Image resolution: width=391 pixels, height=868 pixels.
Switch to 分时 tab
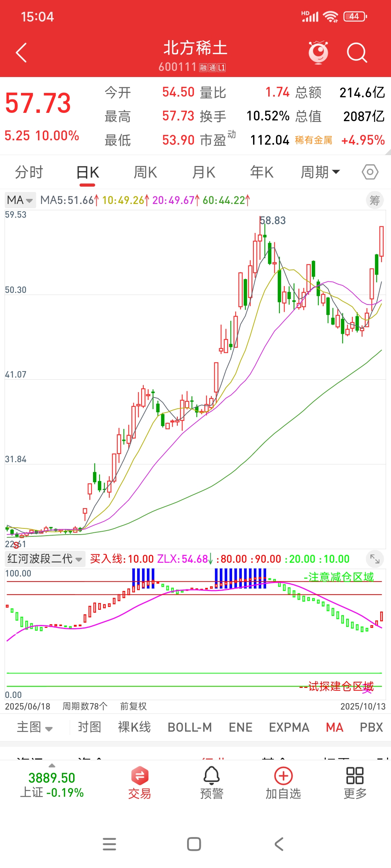(x=29, y=172)
